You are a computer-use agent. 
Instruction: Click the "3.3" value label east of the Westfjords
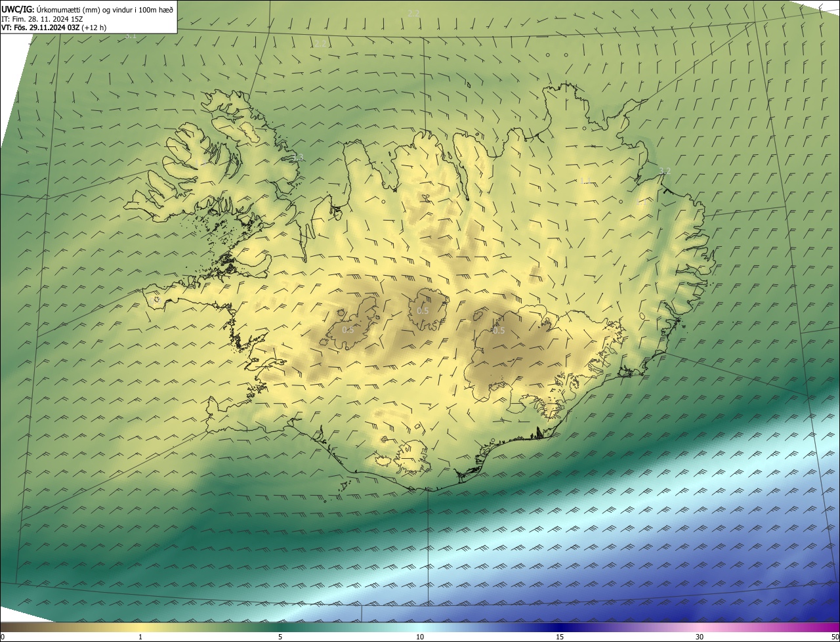tap(298, 157)
